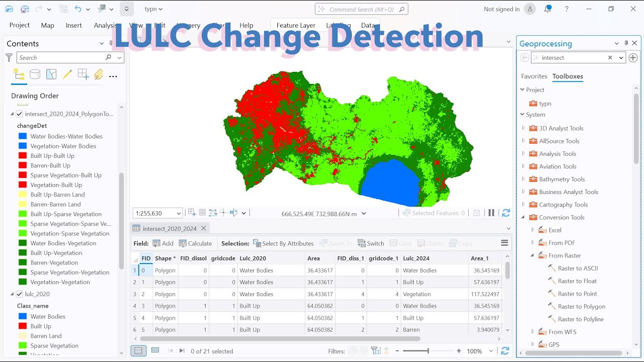The image size is (644, 362).
Task: Open the Contents more options ellipsis
Action: (x=113, y=76)
